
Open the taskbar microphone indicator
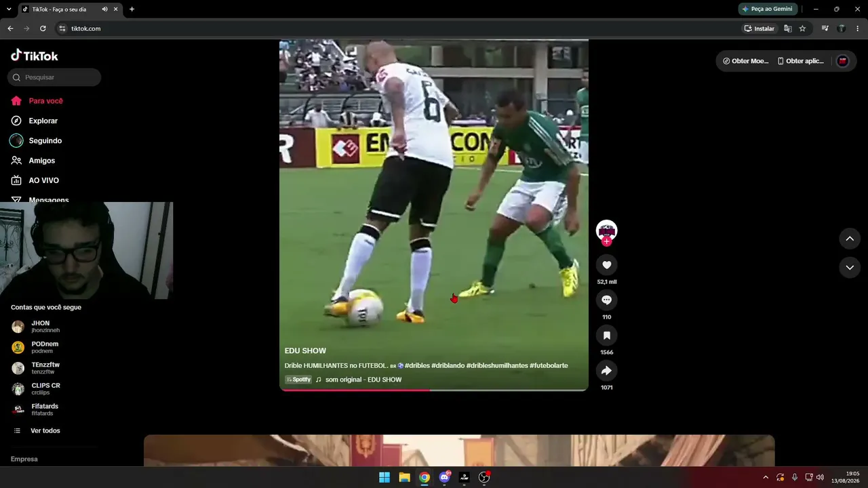795,477
